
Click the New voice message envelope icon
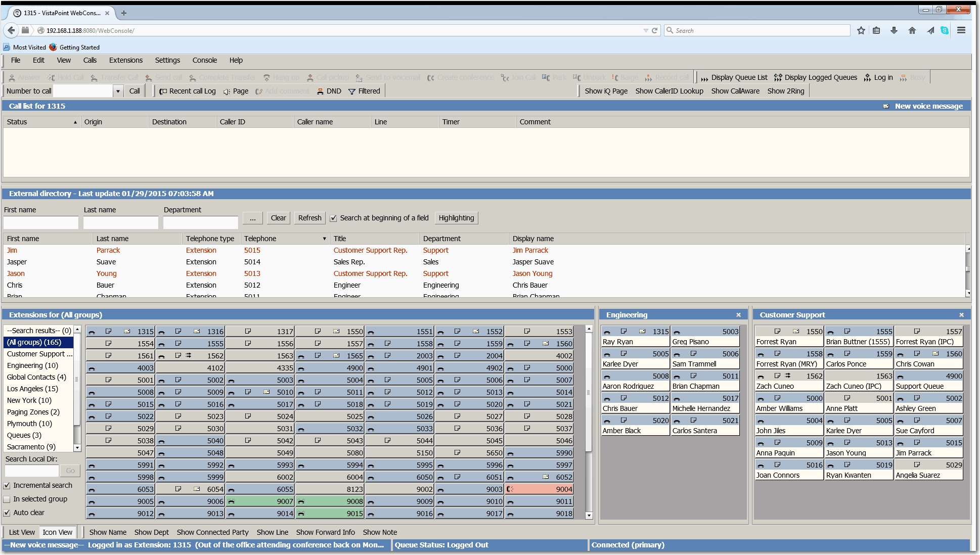886,106
